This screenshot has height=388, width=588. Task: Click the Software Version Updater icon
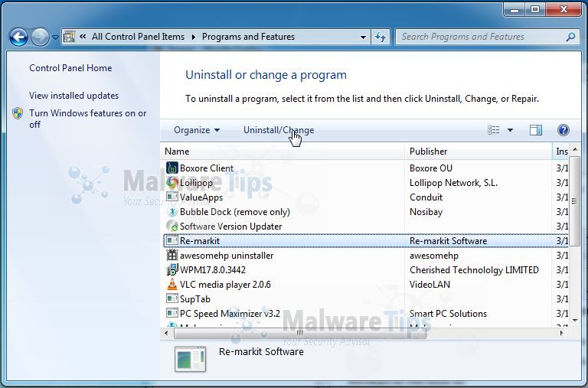point(172,226)
